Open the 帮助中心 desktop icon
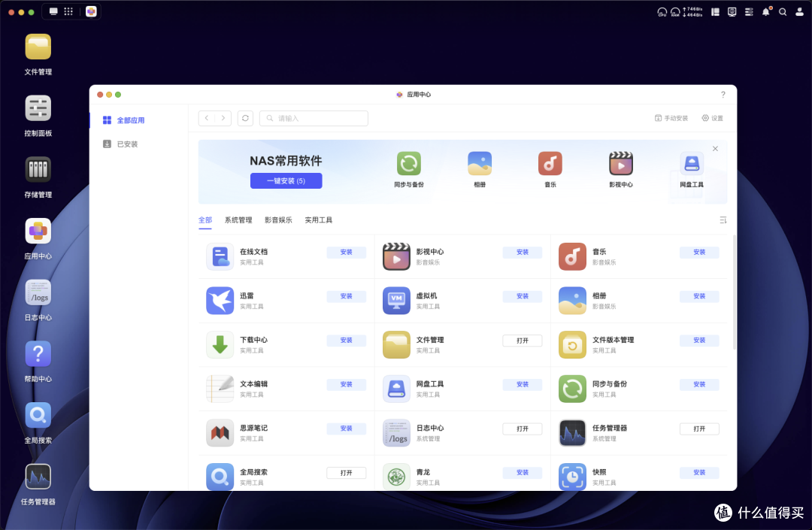Screen dimensions: 812x530 (38, 354)
